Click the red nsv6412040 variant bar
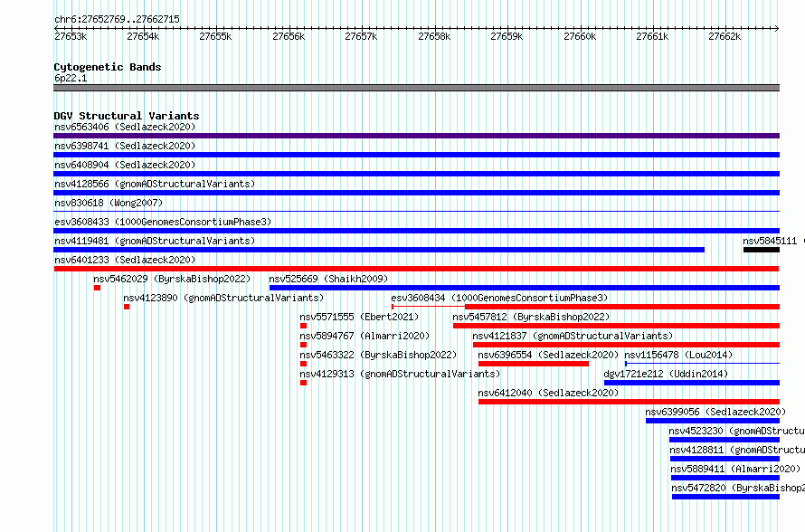 629,402
